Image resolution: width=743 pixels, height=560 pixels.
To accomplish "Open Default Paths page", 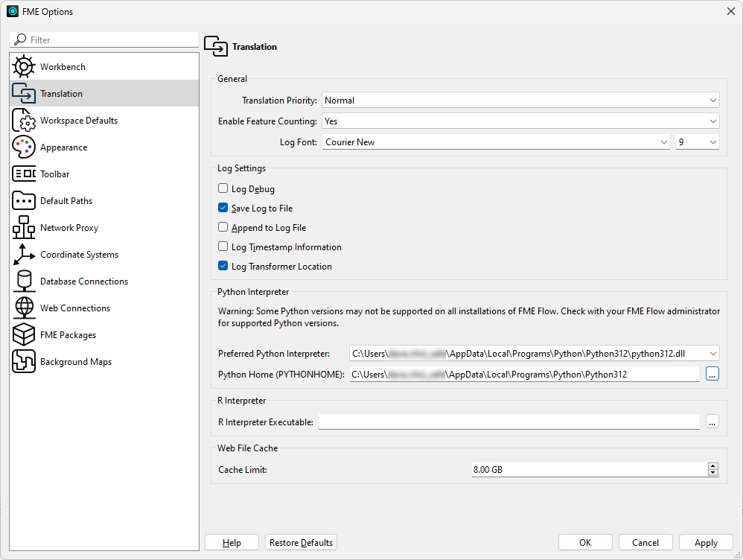I will tap(104, 200).
